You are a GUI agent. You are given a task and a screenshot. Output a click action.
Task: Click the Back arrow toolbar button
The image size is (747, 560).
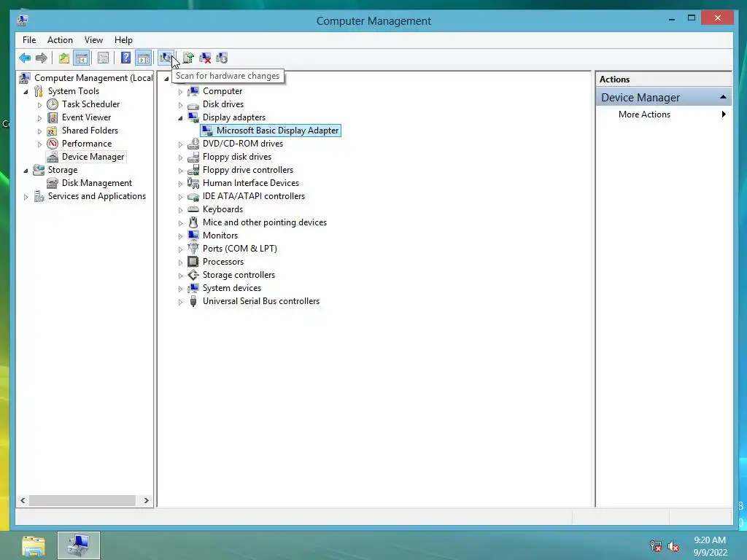[x=25, y=58]
